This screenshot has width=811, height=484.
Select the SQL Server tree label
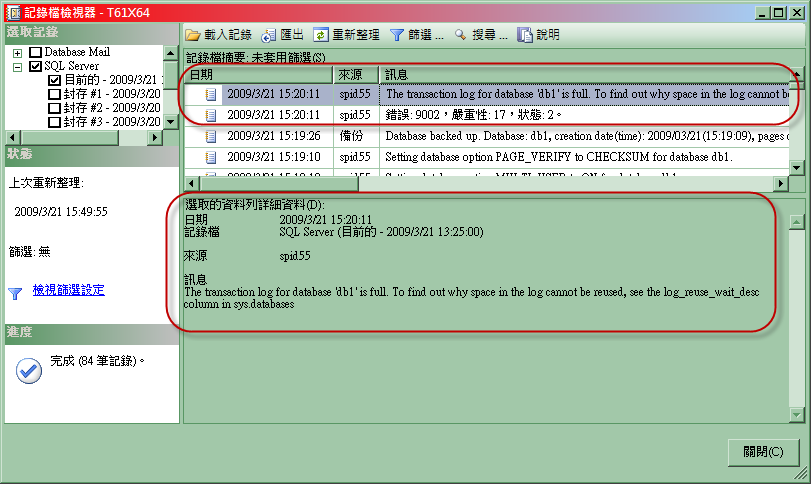pyautogui.click(x=71, y=66)
